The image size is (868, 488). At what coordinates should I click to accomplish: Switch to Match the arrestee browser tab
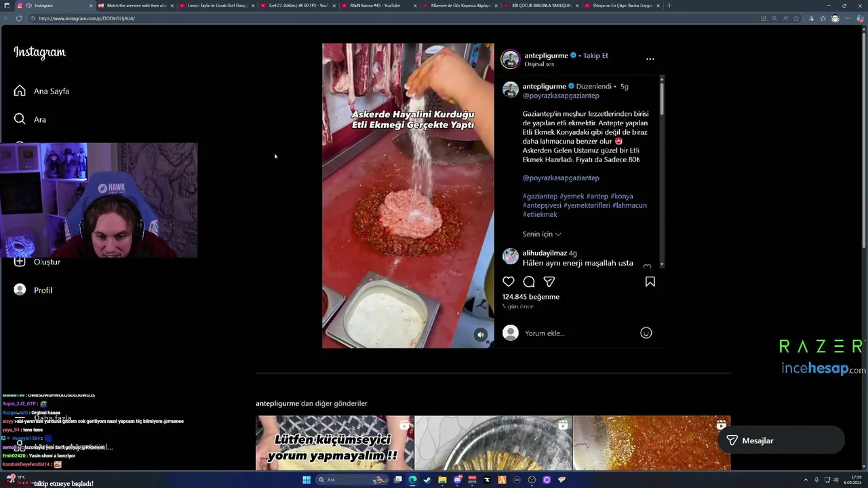136,5
